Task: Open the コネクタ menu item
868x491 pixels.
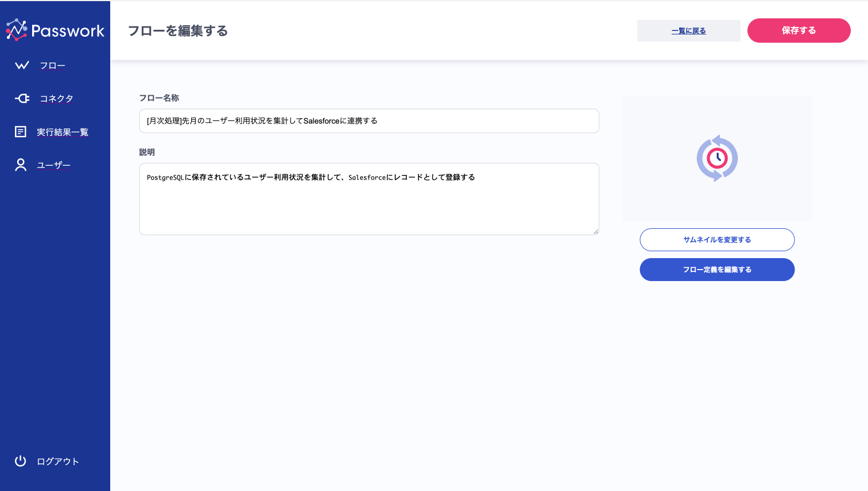Action: [x=56, y=99]
